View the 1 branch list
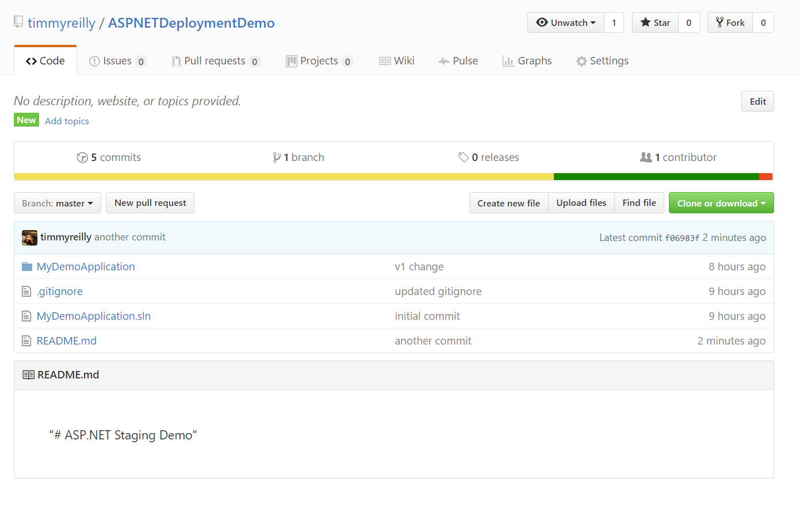Screen dimensions: 800x532 point(298,158)
